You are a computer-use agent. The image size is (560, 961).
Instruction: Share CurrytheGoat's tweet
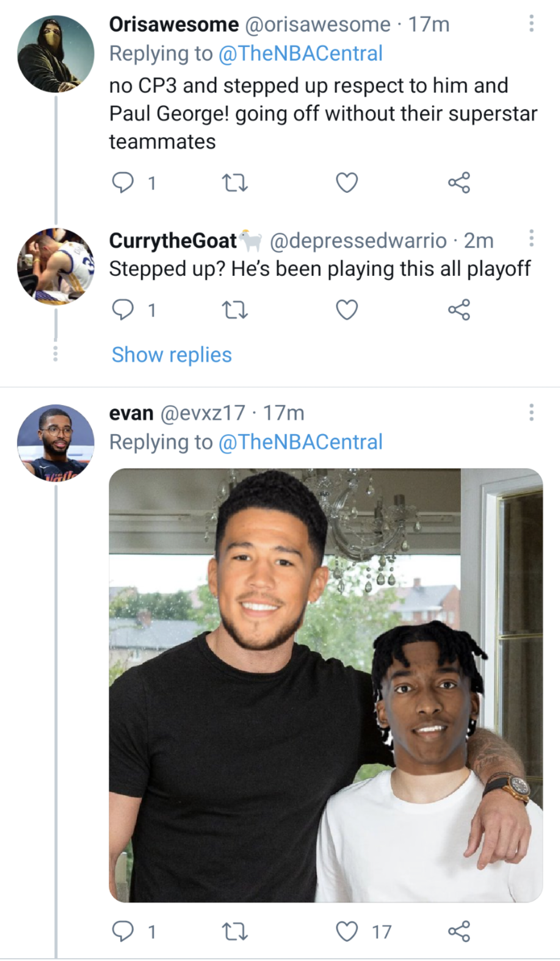click(459, 310)
